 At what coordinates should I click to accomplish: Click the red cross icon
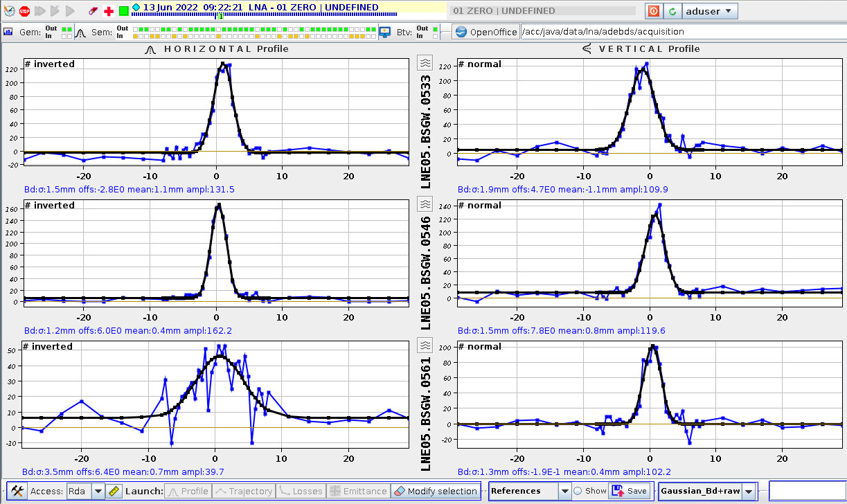pyautogui.click(x=109, y=11)
